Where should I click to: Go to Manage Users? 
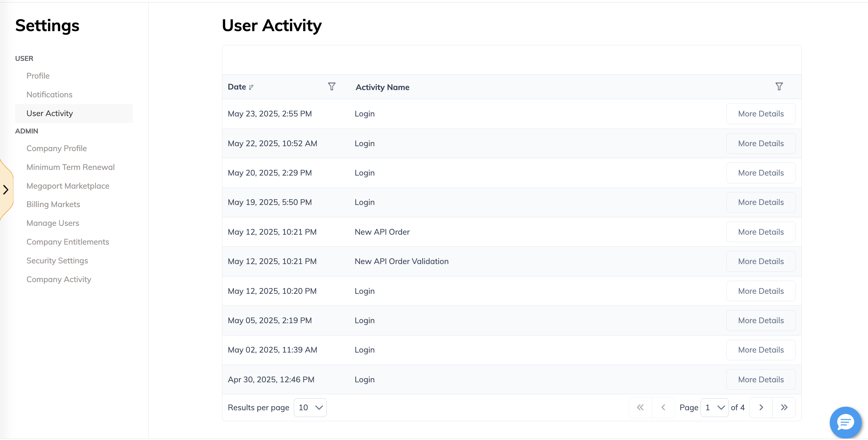pyautogui.click(x=52, y=223)
